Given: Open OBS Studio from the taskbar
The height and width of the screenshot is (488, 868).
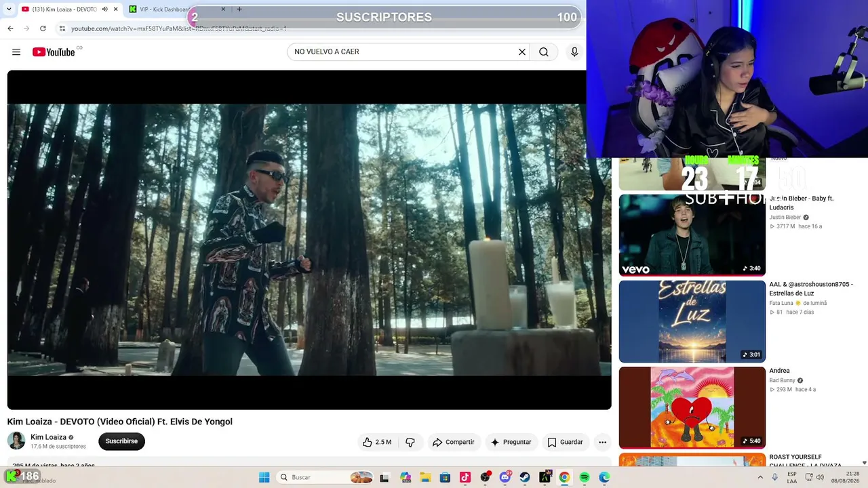Looking at the screenshot, I should coord(485,477).
